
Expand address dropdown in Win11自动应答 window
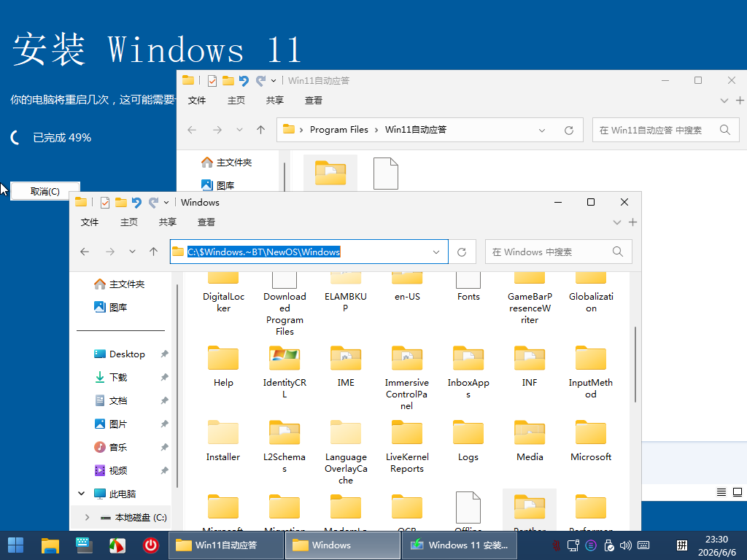[x=542, y=130]
